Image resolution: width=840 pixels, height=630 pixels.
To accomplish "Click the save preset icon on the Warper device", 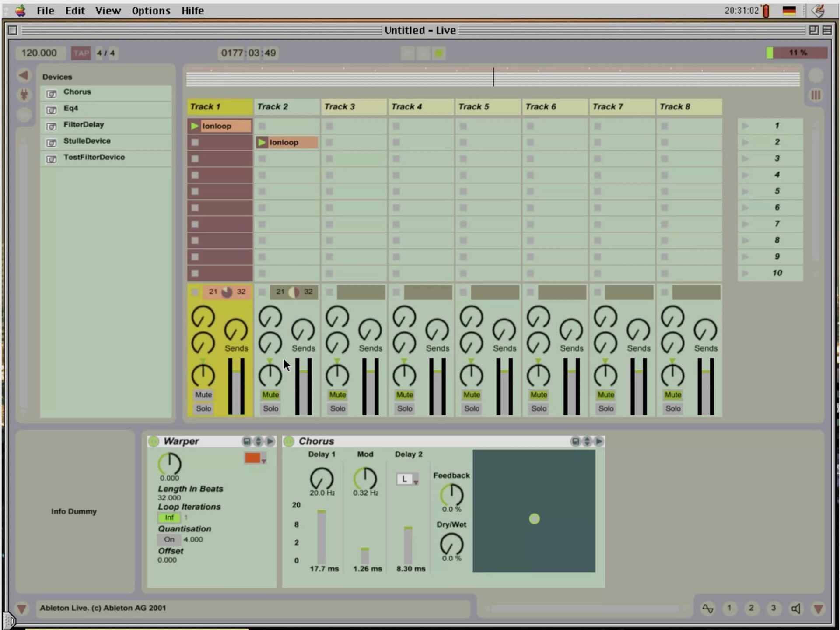I will pyautogui.click(x=247, y=442).
